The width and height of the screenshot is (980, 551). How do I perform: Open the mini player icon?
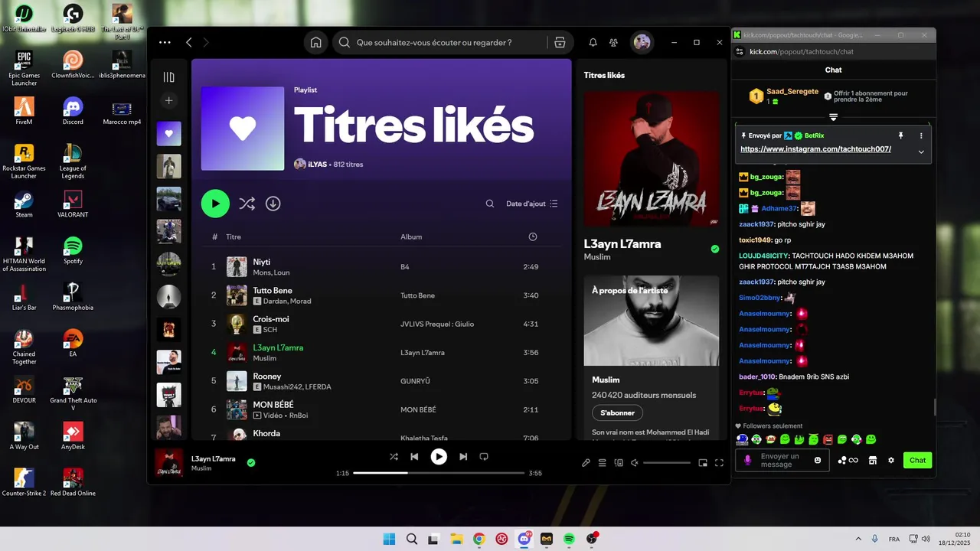coord(703,463)
